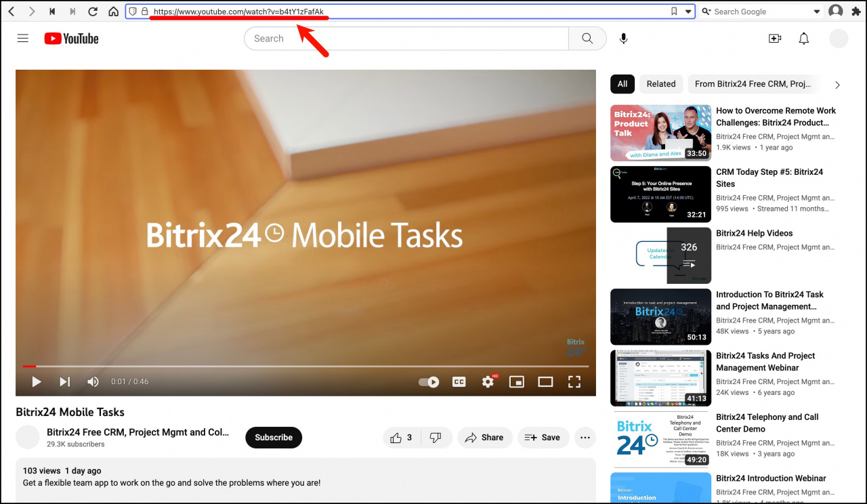
Task: Reload the page with the refresh icon
Action: [93, 12]
